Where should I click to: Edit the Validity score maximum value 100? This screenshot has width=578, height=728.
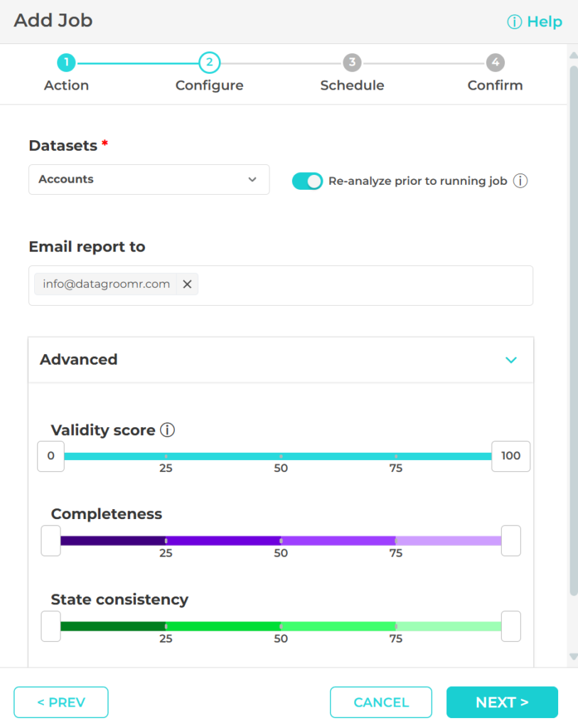pyautogui.click(x=510, y=456)
